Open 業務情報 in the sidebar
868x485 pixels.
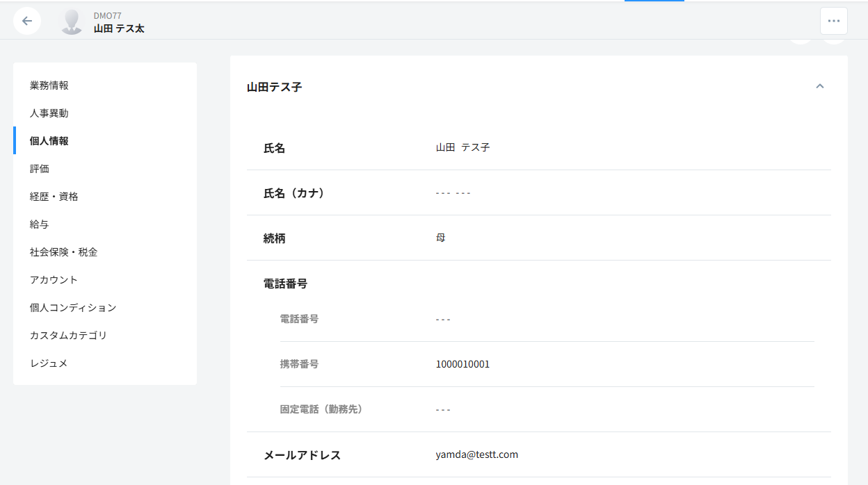(105, 85)
